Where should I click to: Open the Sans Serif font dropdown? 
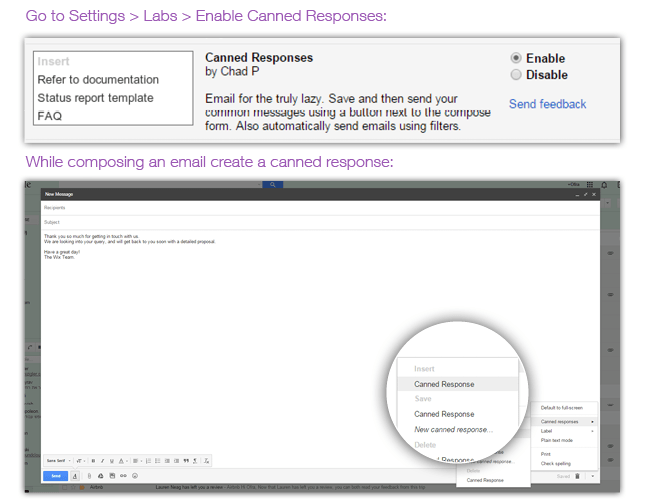click(58, 461)
